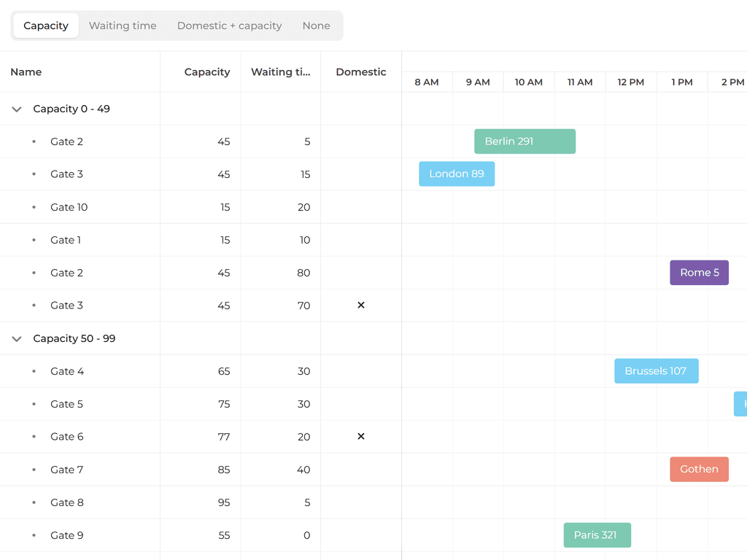Click the orange Gothen flight bar

[699, 470]
